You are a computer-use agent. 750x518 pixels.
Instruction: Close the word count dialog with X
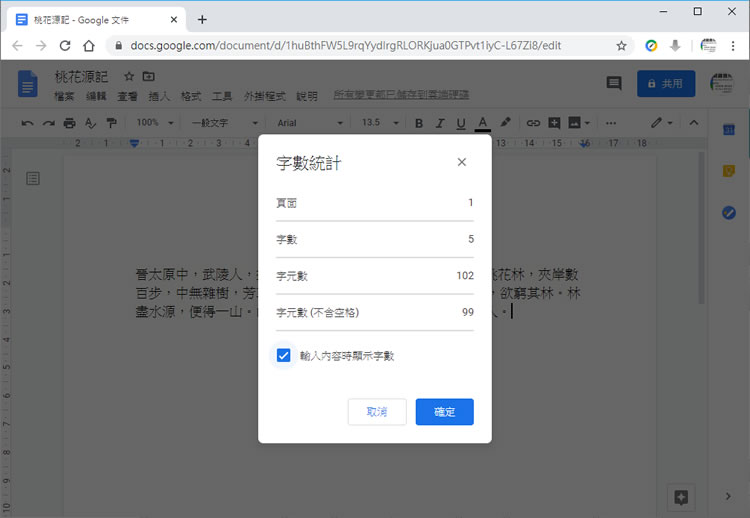coord(462,162)
